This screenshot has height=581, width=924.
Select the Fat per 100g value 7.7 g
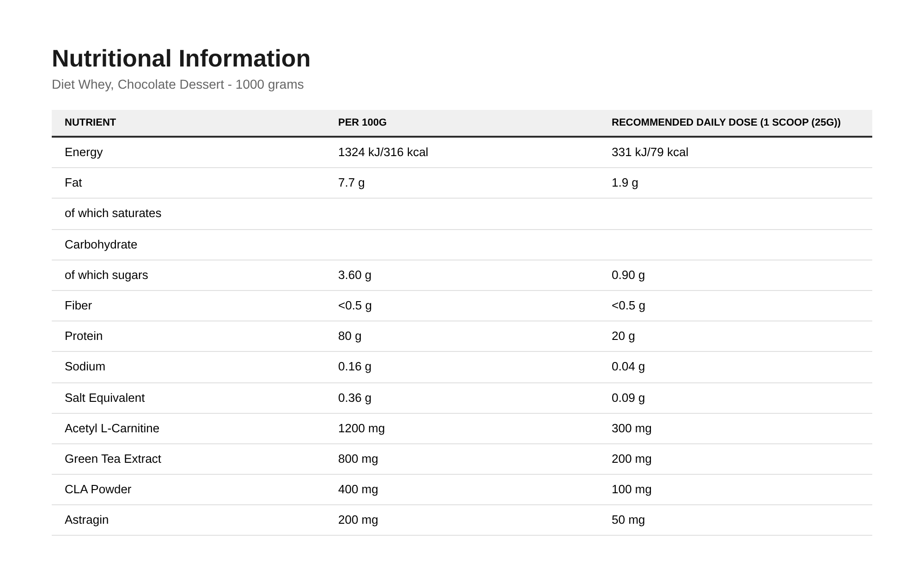coord(351,183)
